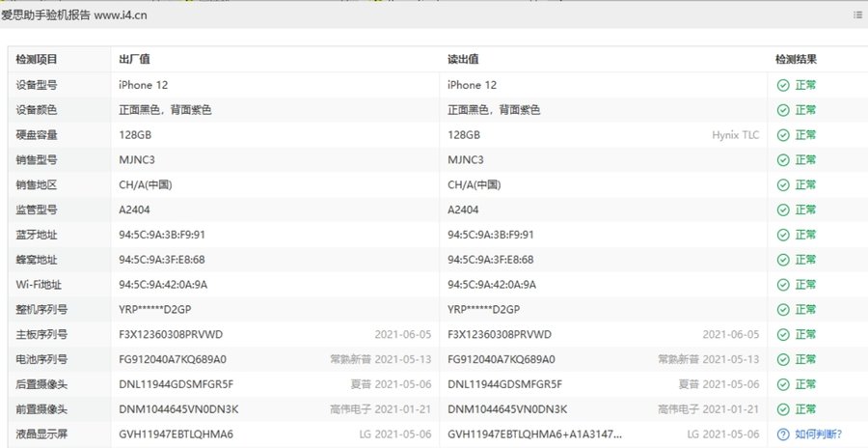Select the 整机序列号 row label

tap(41, 309)
